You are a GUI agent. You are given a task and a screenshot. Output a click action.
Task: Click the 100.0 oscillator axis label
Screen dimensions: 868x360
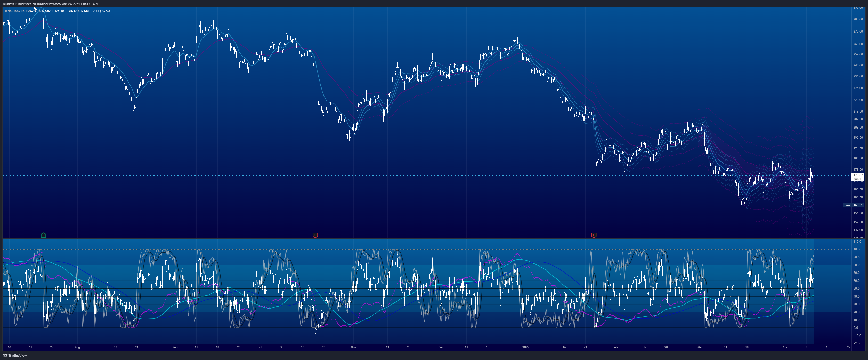click(857, 250)
